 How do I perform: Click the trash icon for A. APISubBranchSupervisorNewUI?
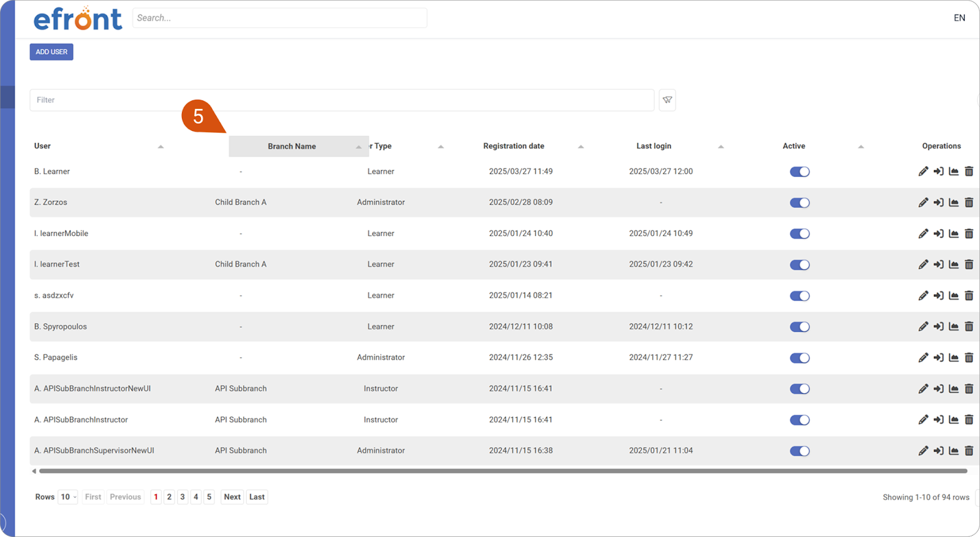tap(969, 451)
